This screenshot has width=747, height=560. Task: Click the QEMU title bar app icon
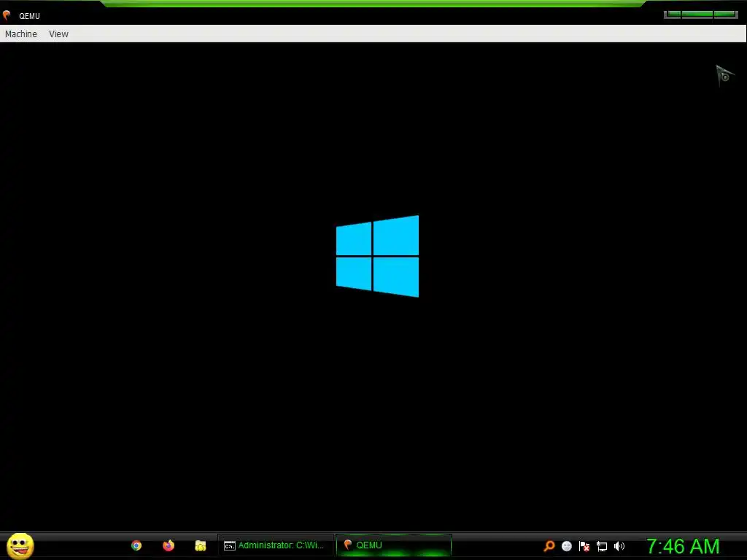click(x=7, y=15)
